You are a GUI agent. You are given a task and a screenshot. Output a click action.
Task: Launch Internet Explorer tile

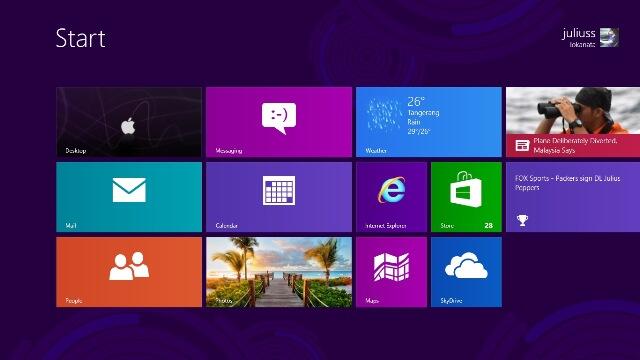click(391, 197)
